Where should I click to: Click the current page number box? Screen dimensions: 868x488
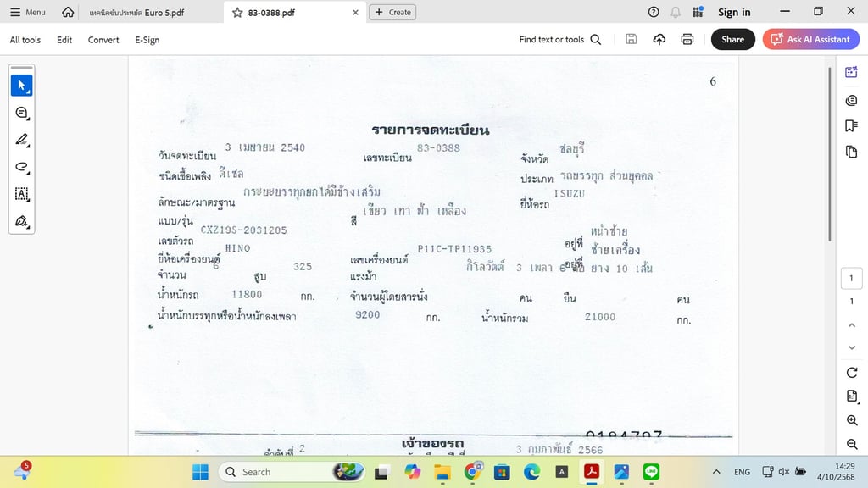click(852, 278)
